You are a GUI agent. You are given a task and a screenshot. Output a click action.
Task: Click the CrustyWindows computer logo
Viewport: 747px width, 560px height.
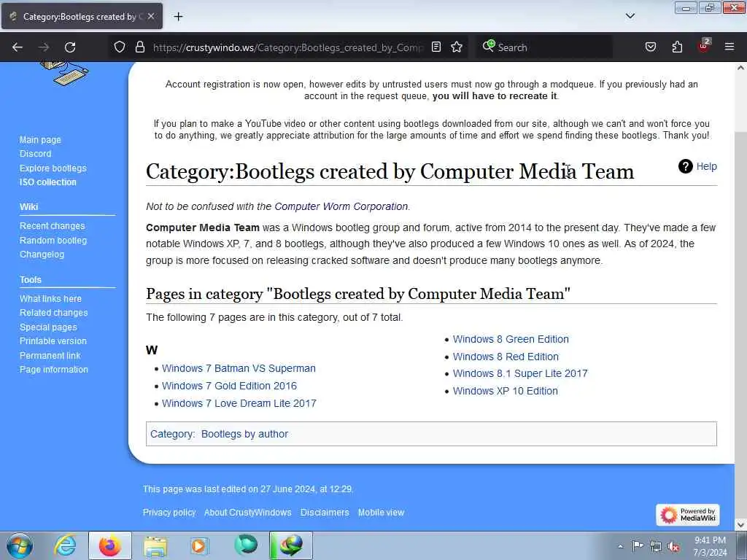pyautogui.click(x=65, y=74)
